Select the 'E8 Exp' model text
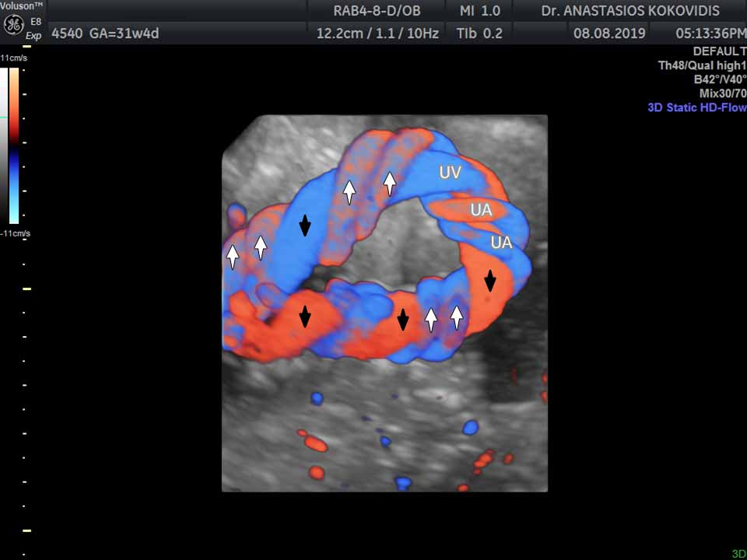 pos(33,29)
